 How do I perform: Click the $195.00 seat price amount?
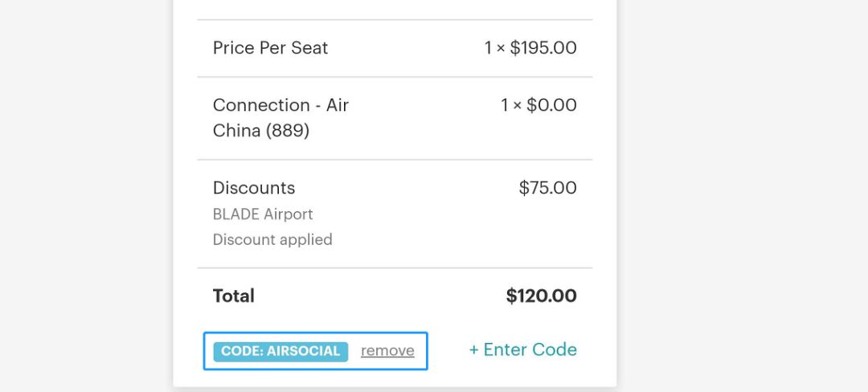click(x=543, y=48)
